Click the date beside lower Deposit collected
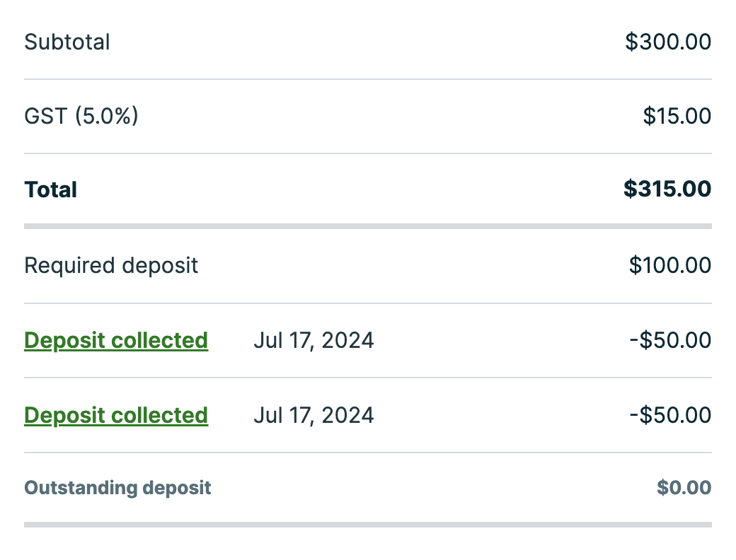This screenshot has width=736, height=560. click(314, 414)
